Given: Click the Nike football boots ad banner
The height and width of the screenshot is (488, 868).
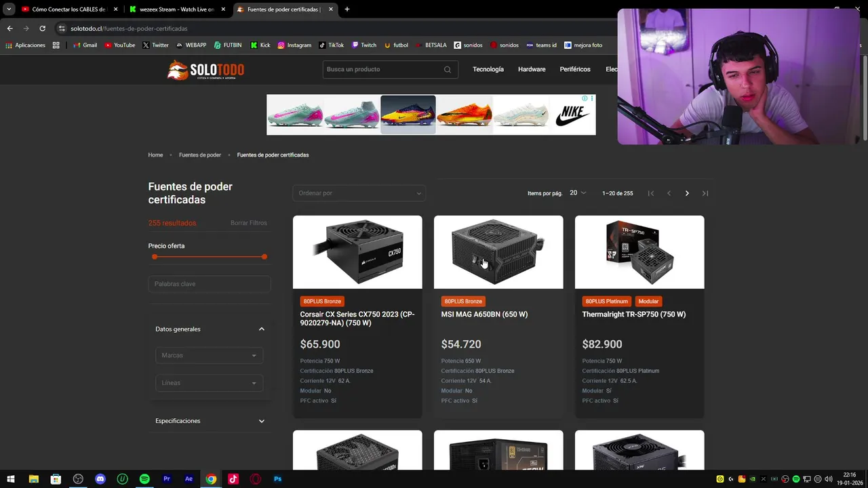Looking at the screenshot, I should coord(431,115).
